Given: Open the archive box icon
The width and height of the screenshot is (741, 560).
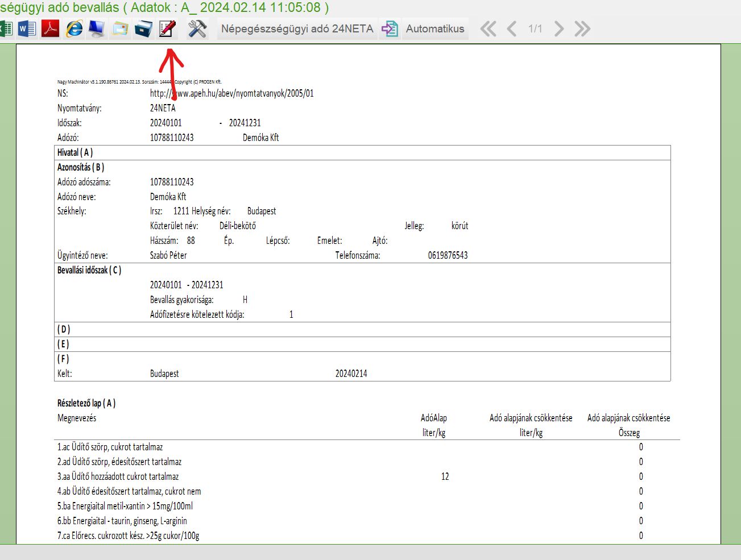Looking at the screenshot, I should [143, 28].
